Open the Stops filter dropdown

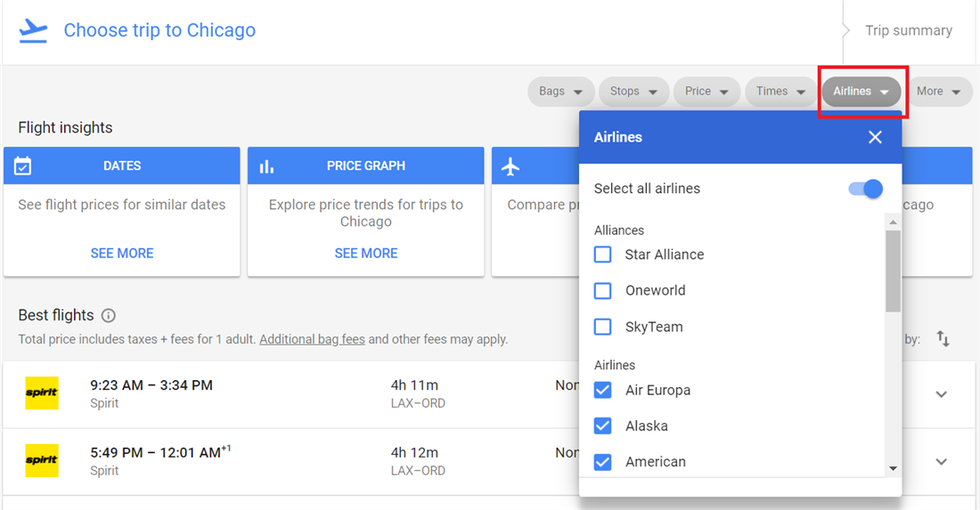[633, 92]
